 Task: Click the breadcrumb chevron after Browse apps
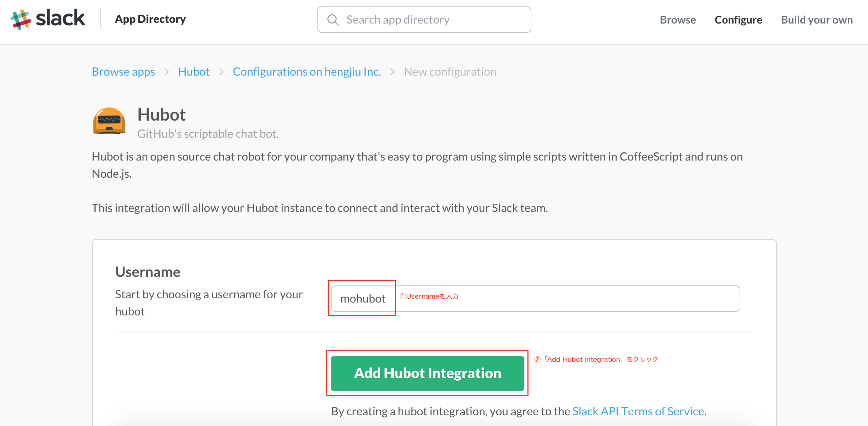166,71
